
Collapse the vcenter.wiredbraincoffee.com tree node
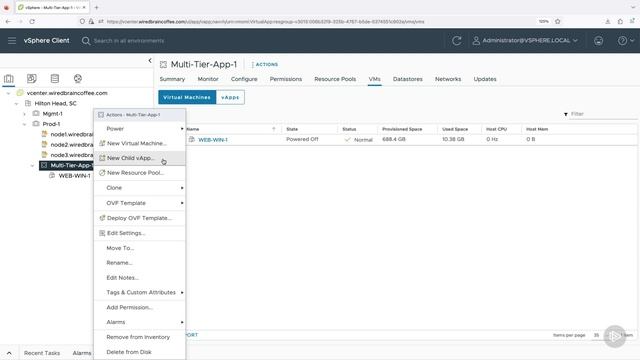tap(8, 93)
